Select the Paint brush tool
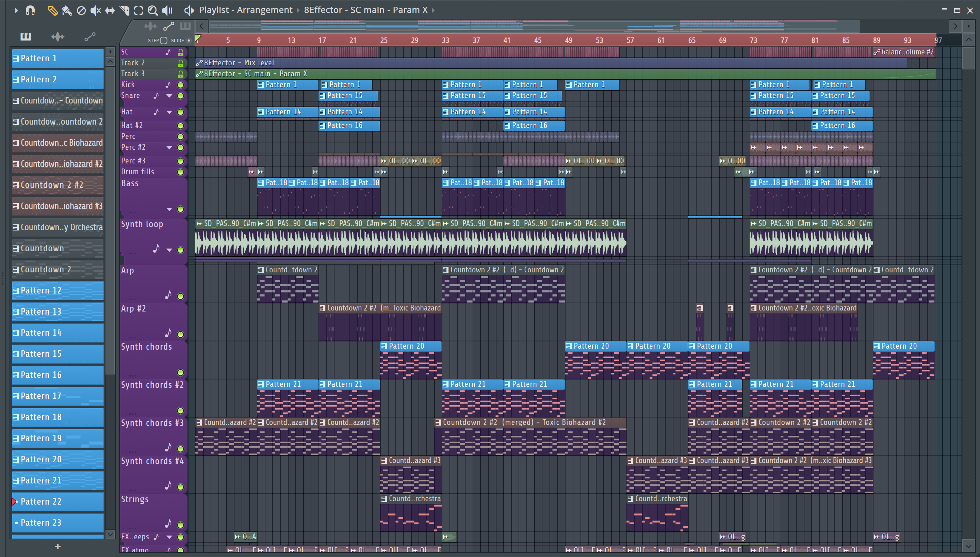The image size is (980, 557). [67, 10]
